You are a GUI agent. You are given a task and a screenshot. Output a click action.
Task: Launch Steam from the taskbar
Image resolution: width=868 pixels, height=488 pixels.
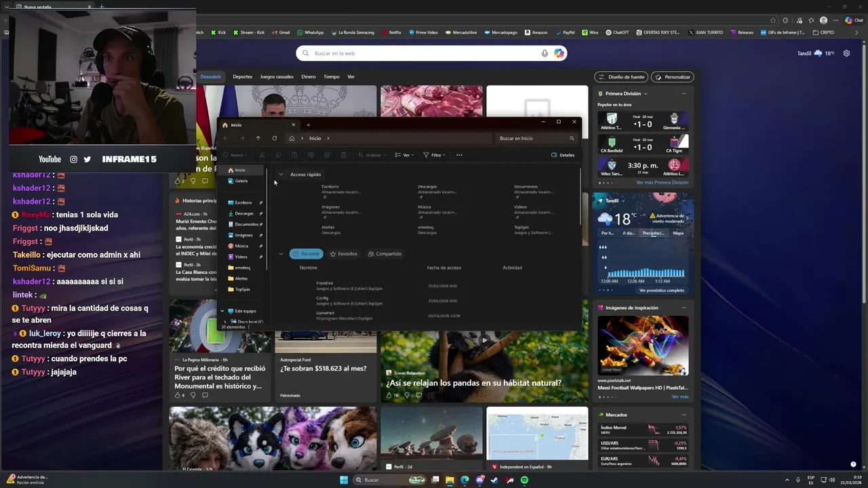(x=494, y=480)
